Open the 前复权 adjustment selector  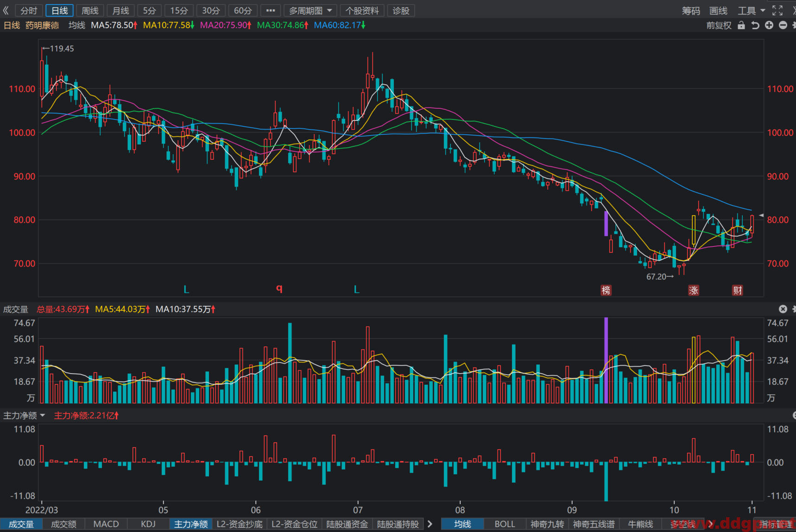(719, 25)
